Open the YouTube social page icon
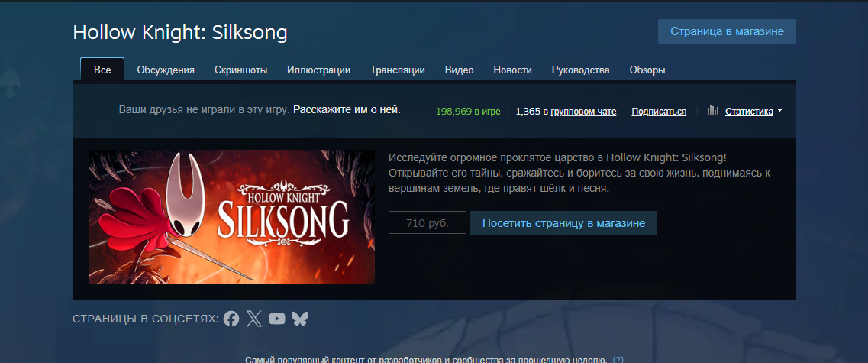The height and width of the screenshot is (363, 868). (x=277, y=319)
